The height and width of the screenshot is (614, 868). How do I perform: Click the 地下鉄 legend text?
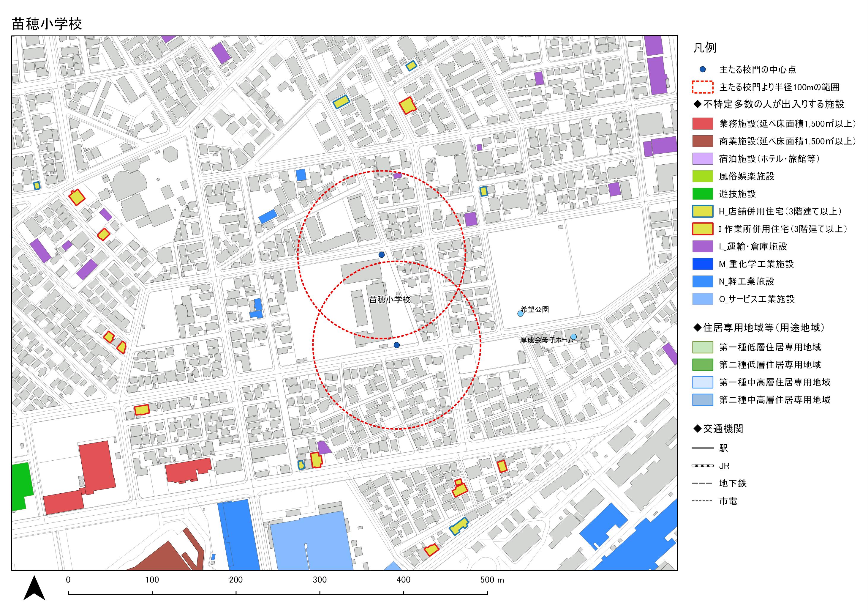tap(733, 484)
